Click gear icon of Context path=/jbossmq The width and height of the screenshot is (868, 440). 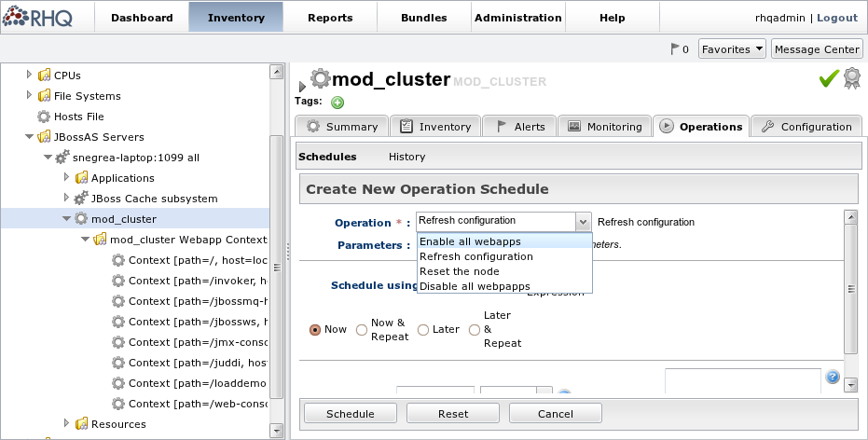[118, 301]
